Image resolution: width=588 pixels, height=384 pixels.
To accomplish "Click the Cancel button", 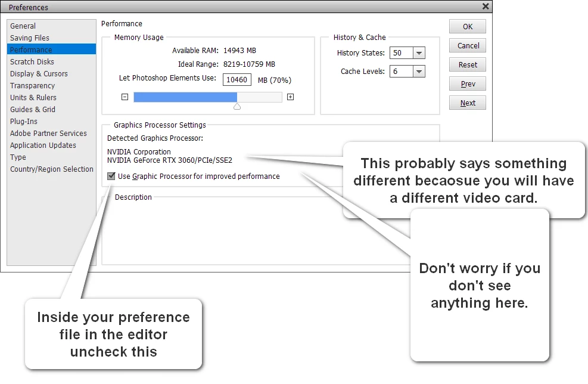I will (467, 46).
